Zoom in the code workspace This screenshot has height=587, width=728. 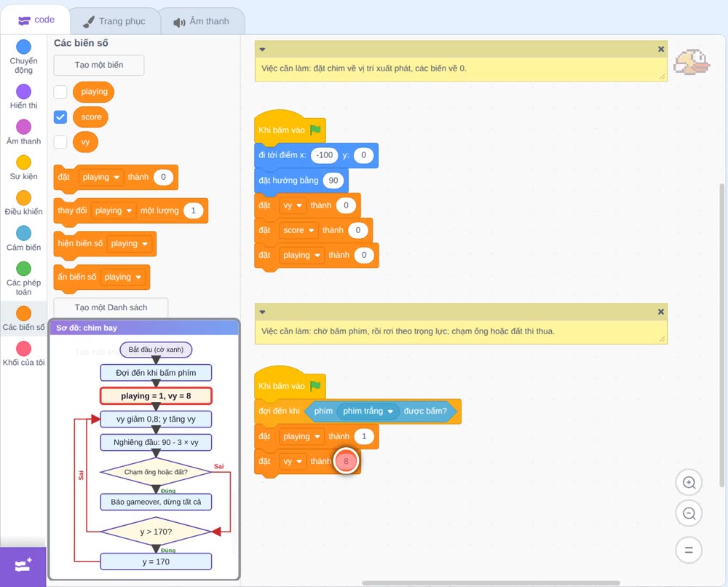[689, 483]
